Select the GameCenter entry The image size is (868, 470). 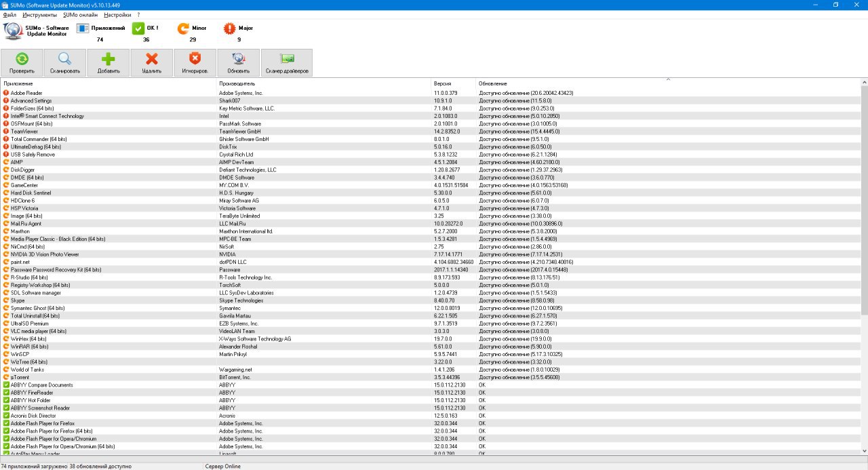point(431,185)
